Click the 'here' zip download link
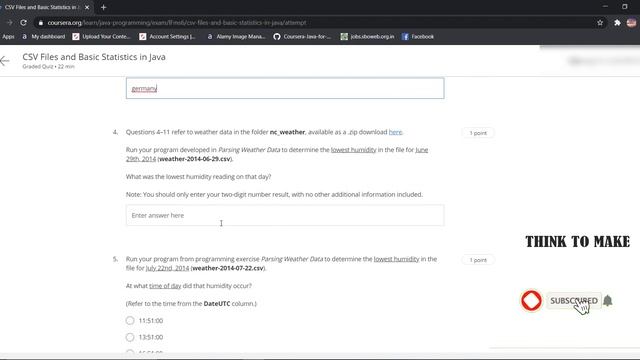640x360 pixels. click(x=395, y=132)
